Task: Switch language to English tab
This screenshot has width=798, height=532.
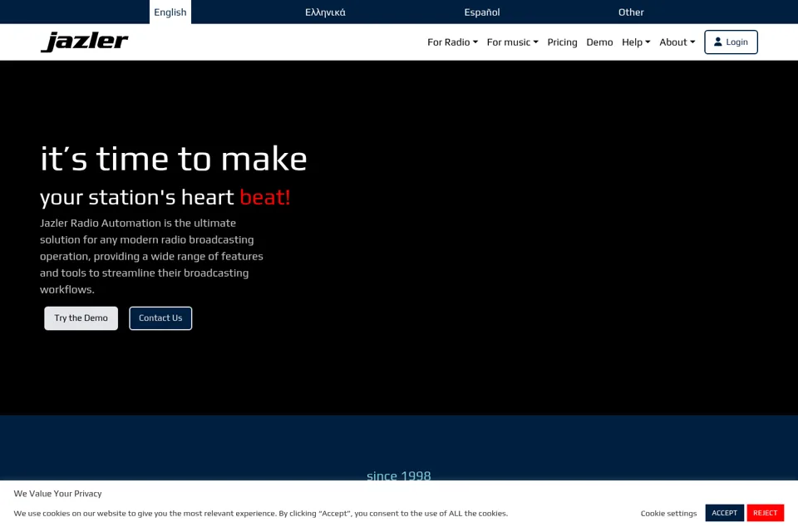Action: pos(170,12)
